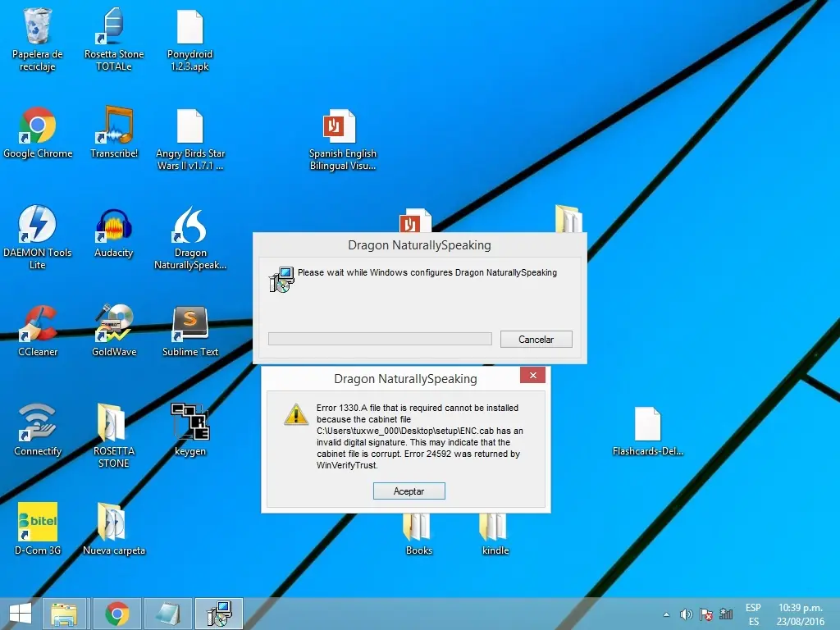Click Cancelar in the configuring dialog
Screen dimensions: 840x630
pyautogui.click(x=536, y=339)
